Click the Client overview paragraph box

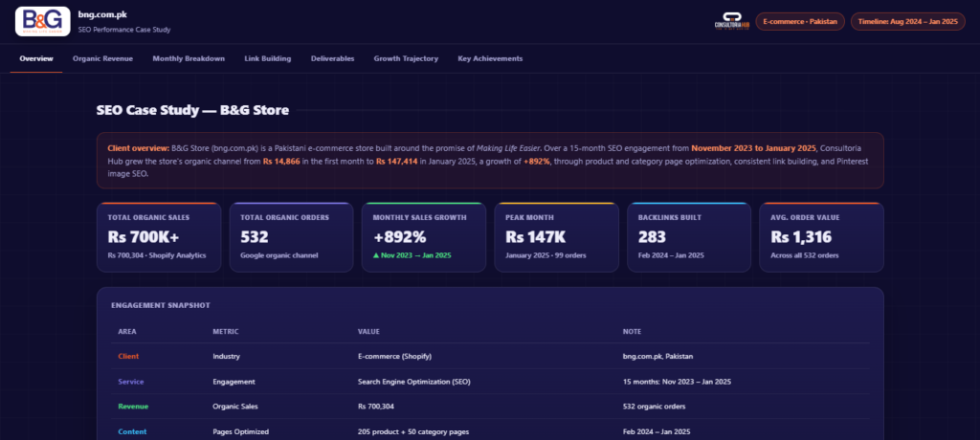(x=490, y=161)
